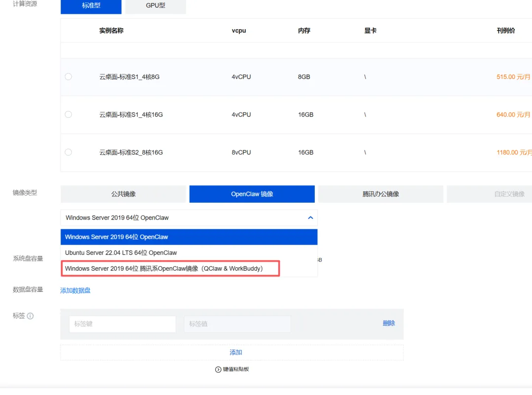The width and height of the screenshot is (532, 395).
Task: Click the 键值粘贴板 arrow icon
Action: tap(218, 369)
